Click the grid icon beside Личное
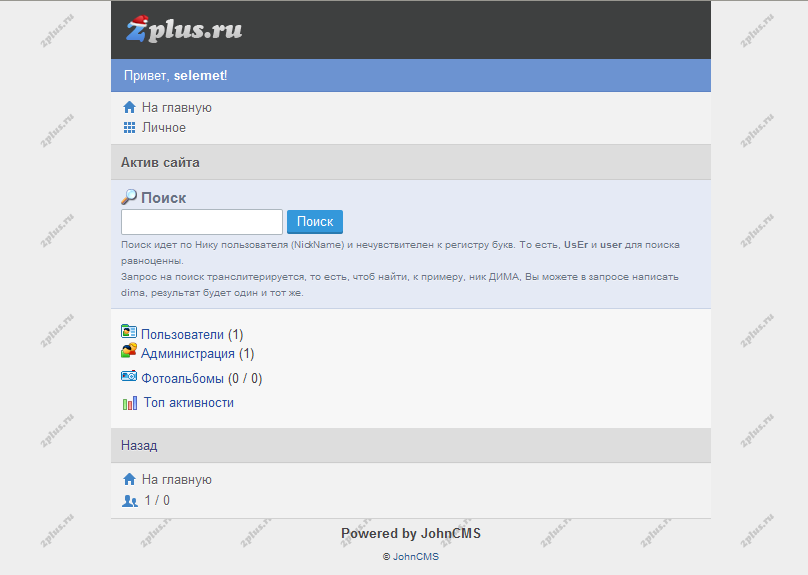The height and width of the screenshot is (575, 808). click(129, 127)
